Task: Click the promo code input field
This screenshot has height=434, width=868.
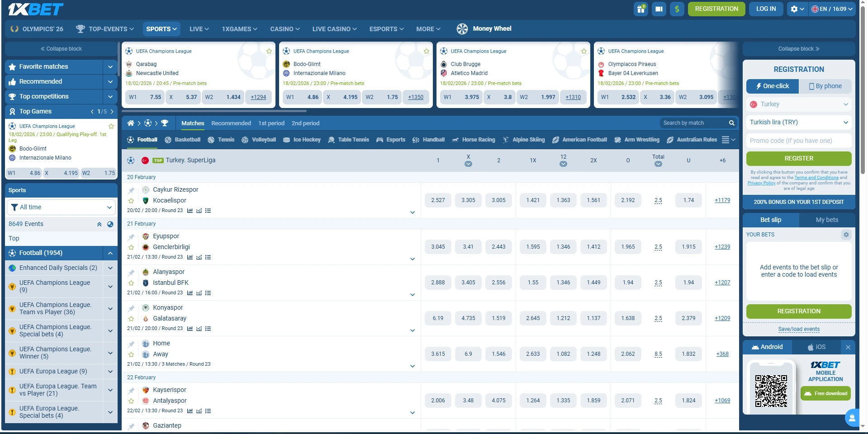Action: (x=798, y=140)
